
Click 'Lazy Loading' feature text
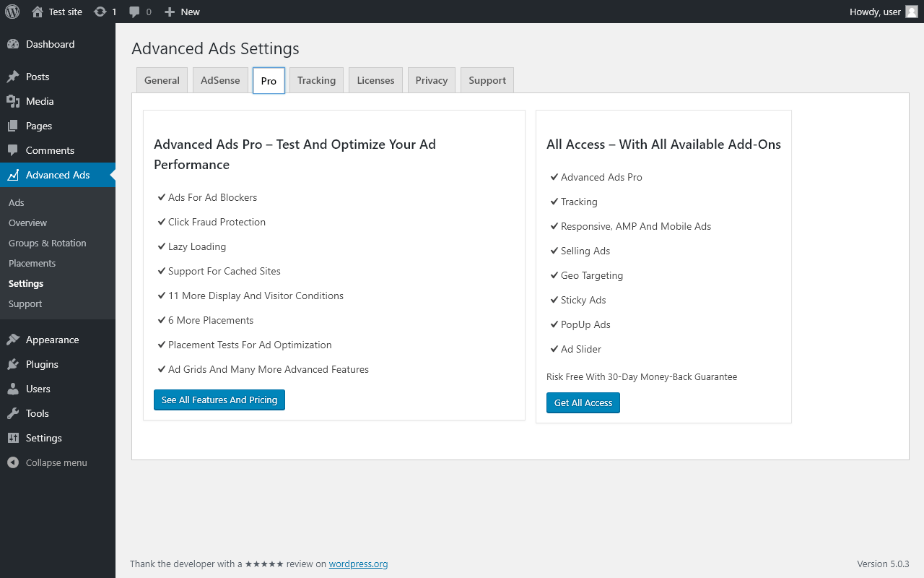click(x=197, y=246)
